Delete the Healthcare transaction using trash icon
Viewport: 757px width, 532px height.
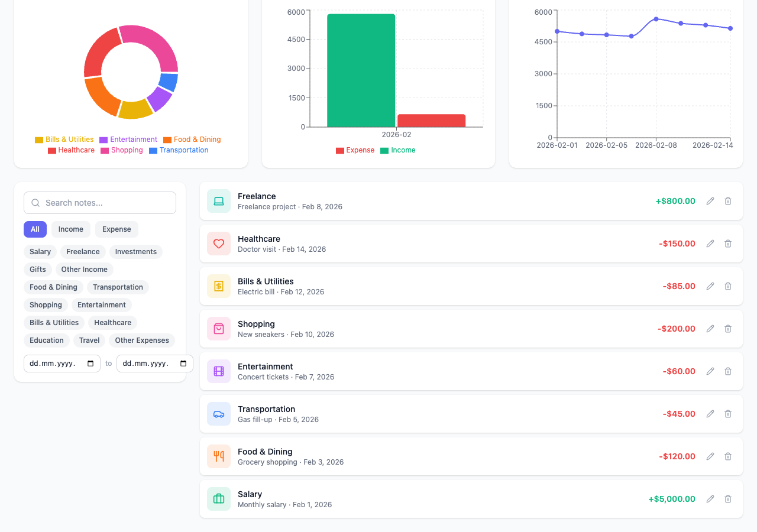point(728,244)
